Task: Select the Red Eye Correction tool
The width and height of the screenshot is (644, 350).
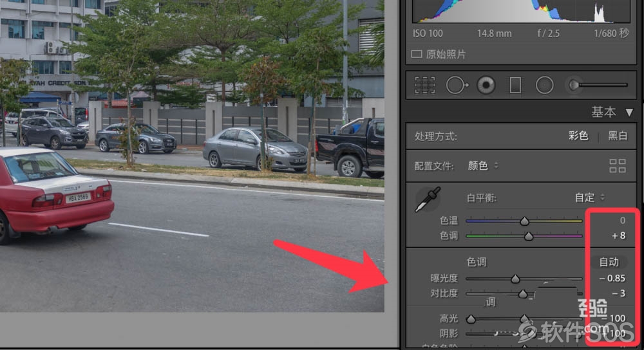Action: coord(486,86)
